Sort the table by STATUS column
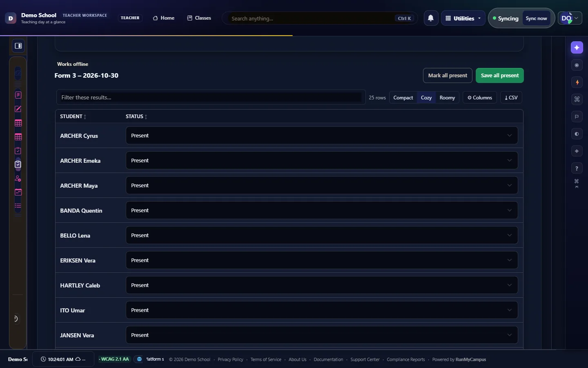The image size is (588, 368). [x=136, y=117]
